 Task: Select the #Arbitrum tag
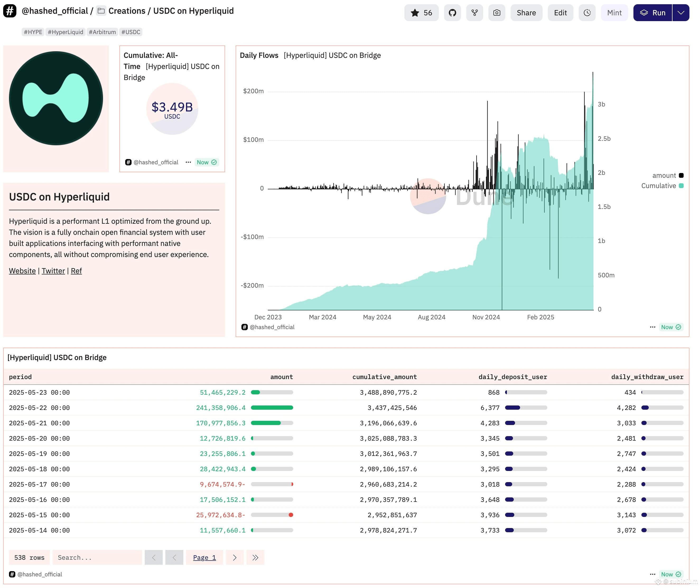coord(102,32)
